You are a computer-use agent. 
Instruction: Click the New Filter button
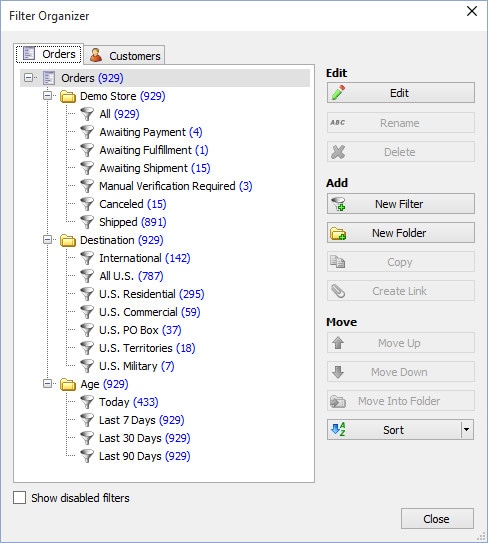[x=401, y=204]
